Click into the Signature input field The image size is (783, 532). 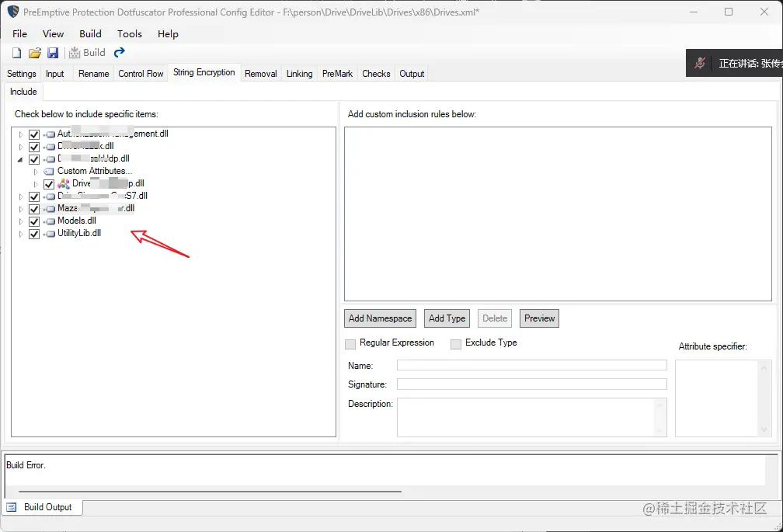[532, 384]
